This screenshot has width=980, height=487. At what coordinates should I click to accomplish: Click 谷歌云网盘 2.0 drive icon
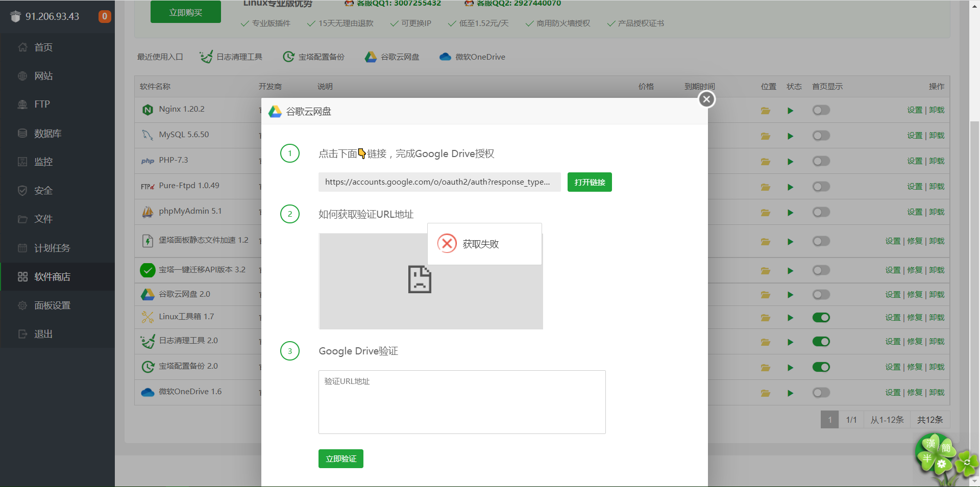148,294
